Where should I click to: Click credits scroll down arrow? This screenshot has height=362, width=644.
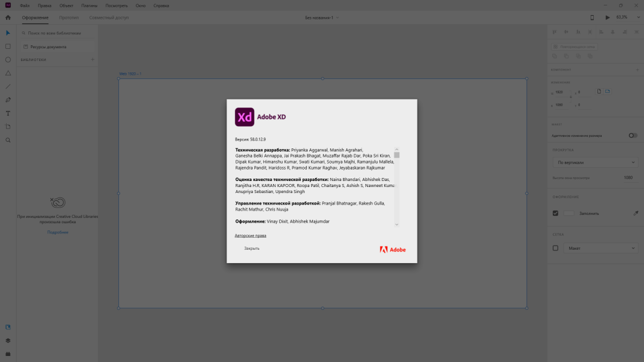[x=397, y=224]
